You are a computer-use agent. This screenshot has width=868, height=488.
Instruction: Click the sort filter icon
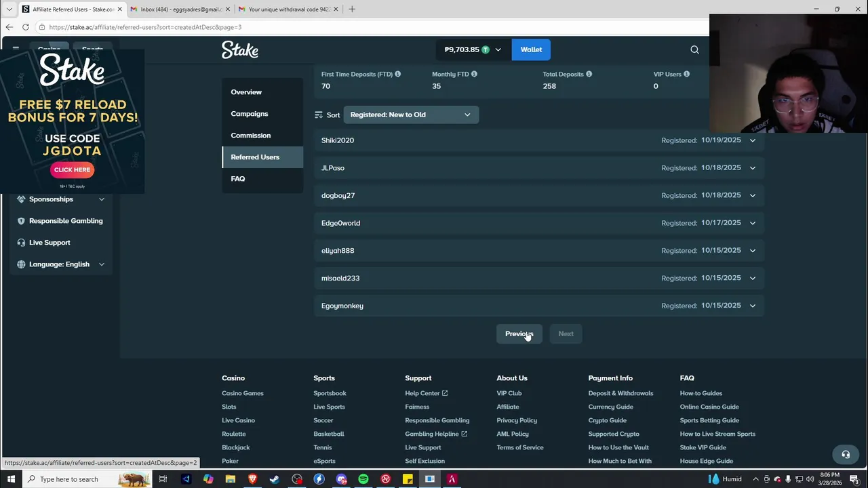coord(319,115)
